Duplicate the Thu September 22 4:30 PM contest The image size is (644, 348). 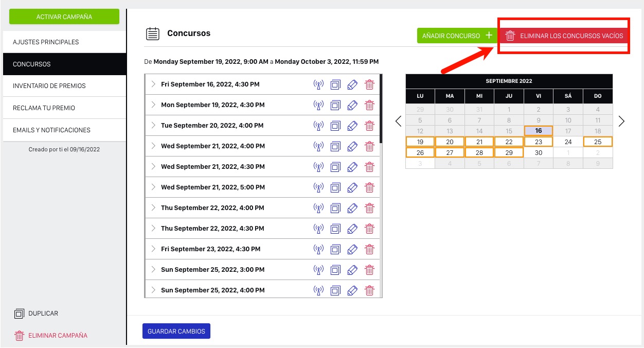pyautogui.click(x=335, y=229)
